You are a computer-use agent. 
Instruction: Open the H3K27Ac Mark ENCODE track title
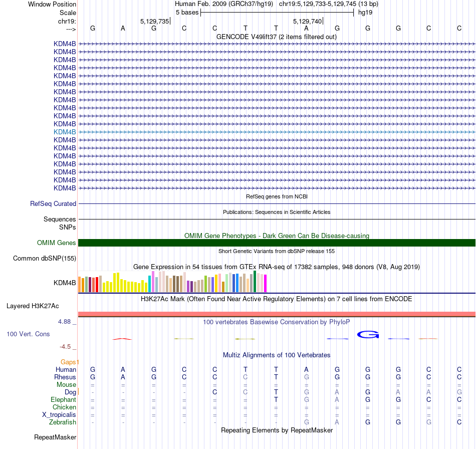tap(277, 299)
